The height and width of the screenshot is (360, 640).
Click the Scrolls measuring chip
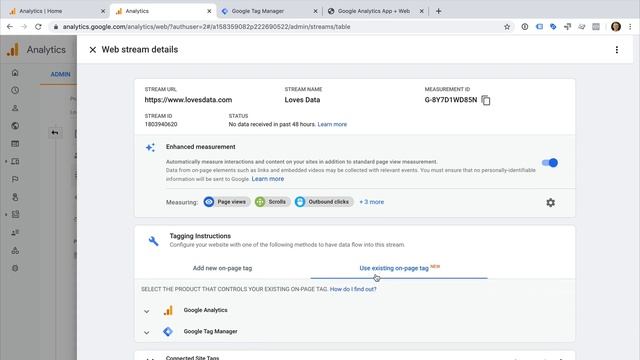point(272,202)
